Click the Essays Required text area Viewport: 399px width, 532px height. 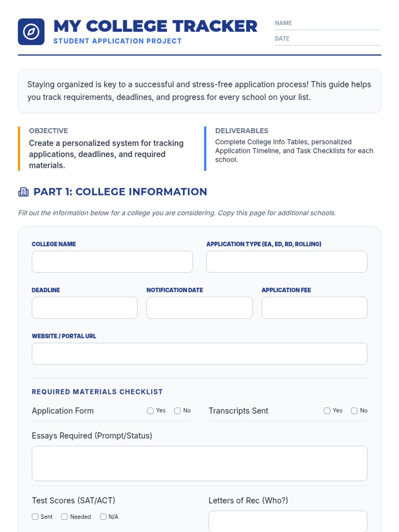pyautogui.click(x=199, y=463)
